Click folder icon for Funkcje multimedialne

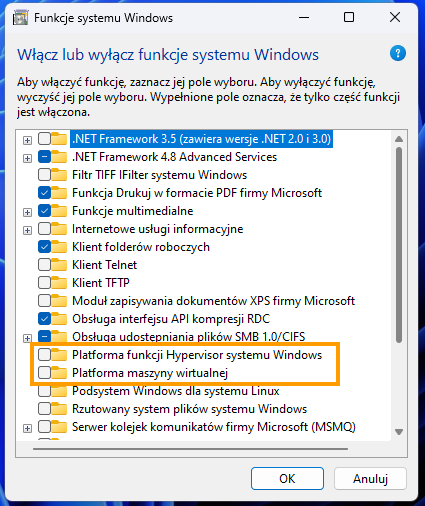(x=59, y=211)
